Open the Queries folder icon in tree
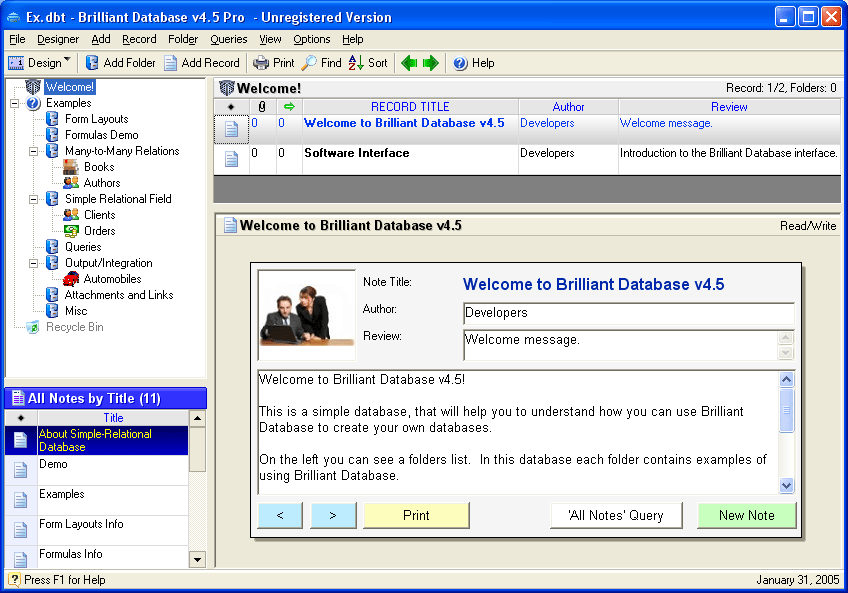This screenshot has width=848, height=593. 52,247
